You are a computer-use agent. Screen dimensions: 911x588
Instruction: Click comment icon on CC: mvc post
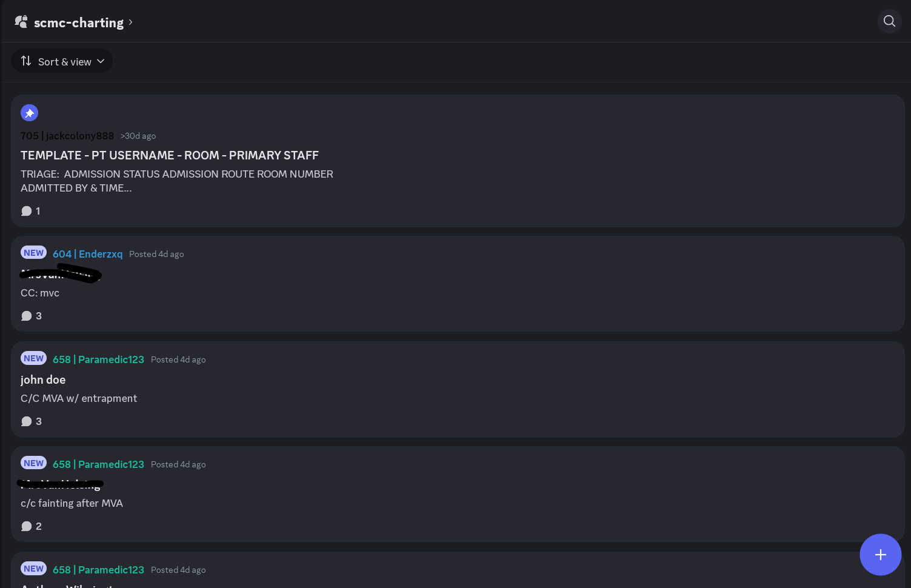(x=26, y=316)
